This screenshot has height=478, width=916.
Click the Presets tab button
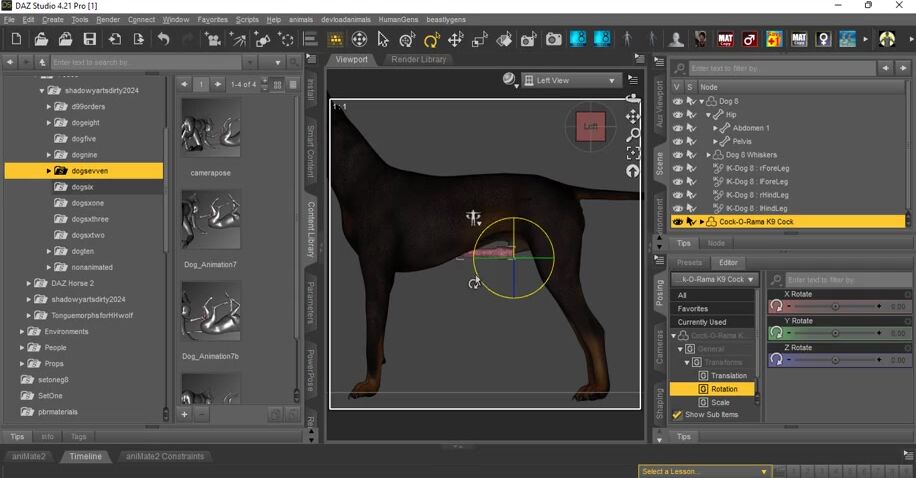690,263
